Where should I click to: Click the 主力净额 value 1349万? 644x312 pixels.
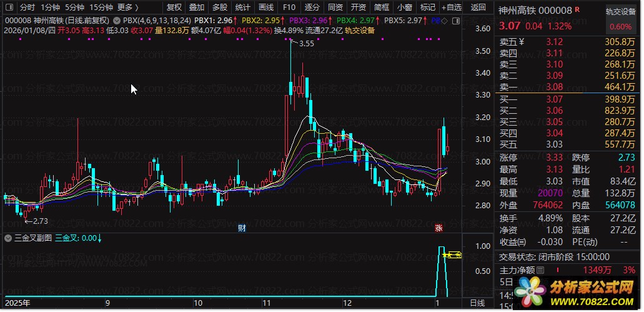[598, 271]
